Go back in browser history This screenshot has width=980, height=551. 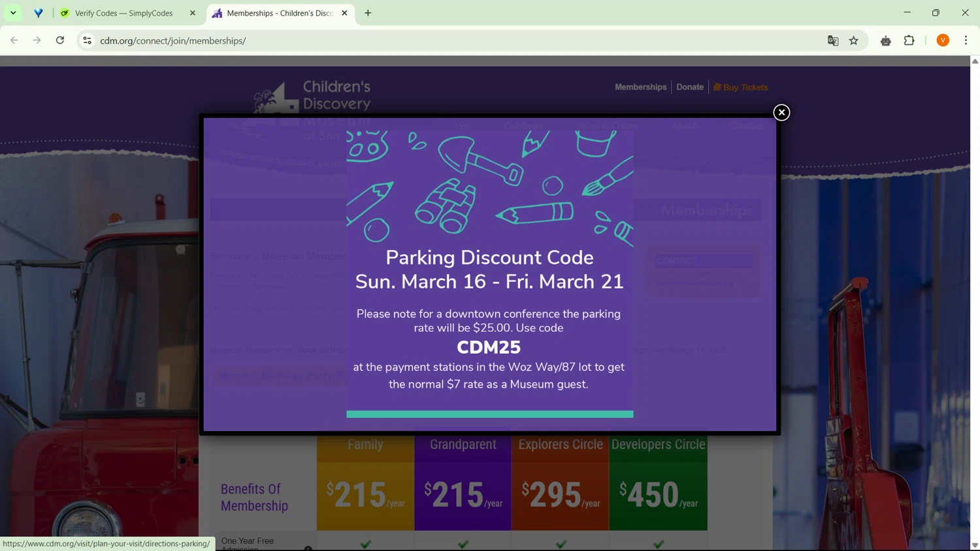click(14, 40)
